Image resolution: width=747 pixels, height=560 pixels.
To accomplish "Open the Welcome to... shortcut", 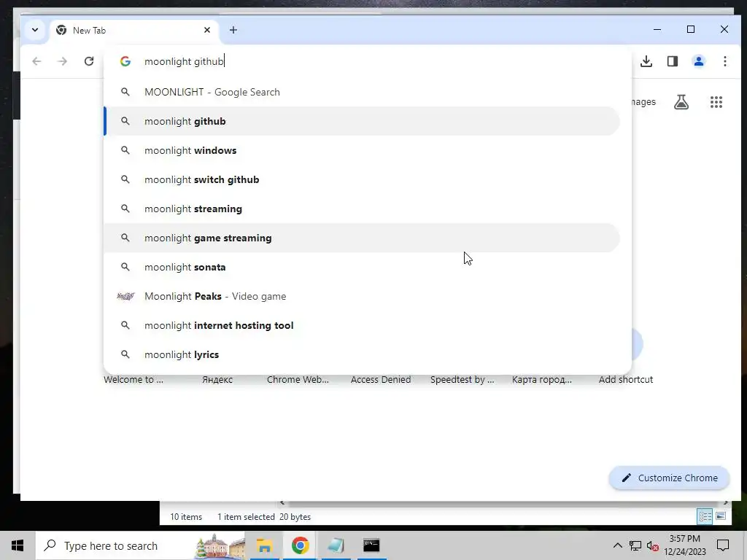I will click(x=133, y=379).
